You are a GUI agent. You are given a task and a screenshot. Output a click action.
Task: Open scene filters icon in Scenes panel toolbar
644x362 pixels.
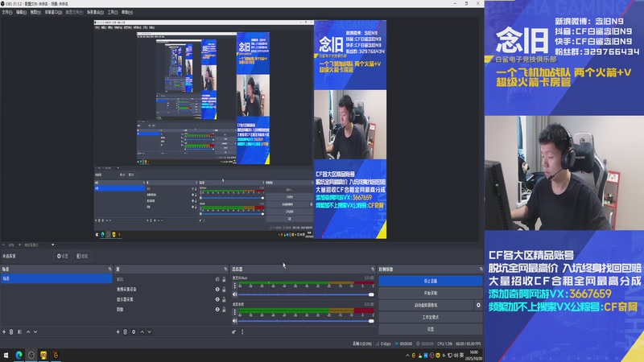click(x=19, y=331)
